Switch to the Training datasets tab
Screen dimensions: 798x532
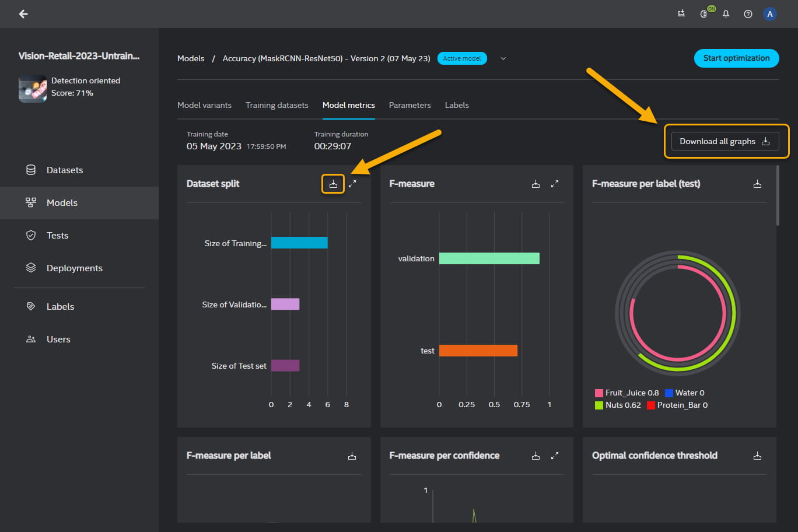tap(276, 106)
